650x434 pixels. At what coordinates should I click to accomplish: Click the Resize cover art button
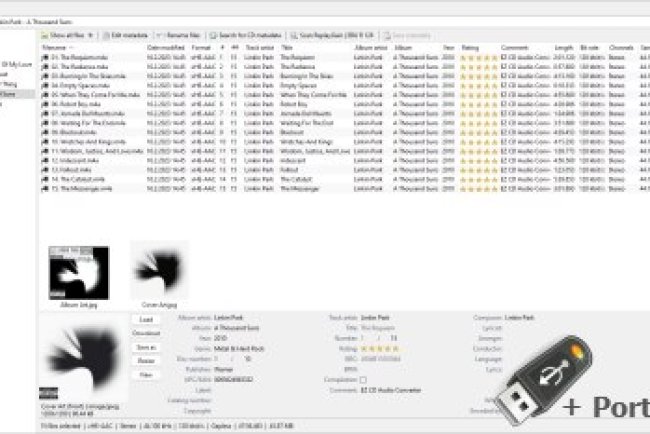[146, 361]
